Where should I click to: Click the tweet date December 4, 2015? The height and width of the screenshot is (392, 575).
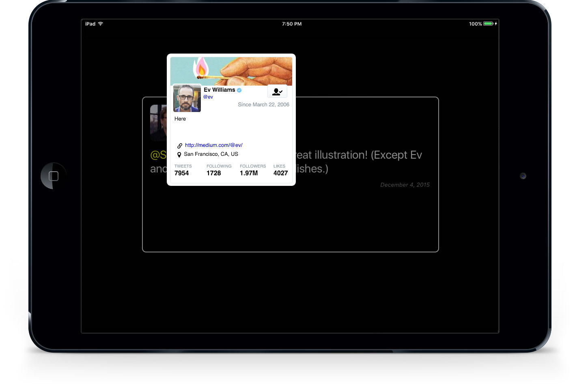point(405,185)
